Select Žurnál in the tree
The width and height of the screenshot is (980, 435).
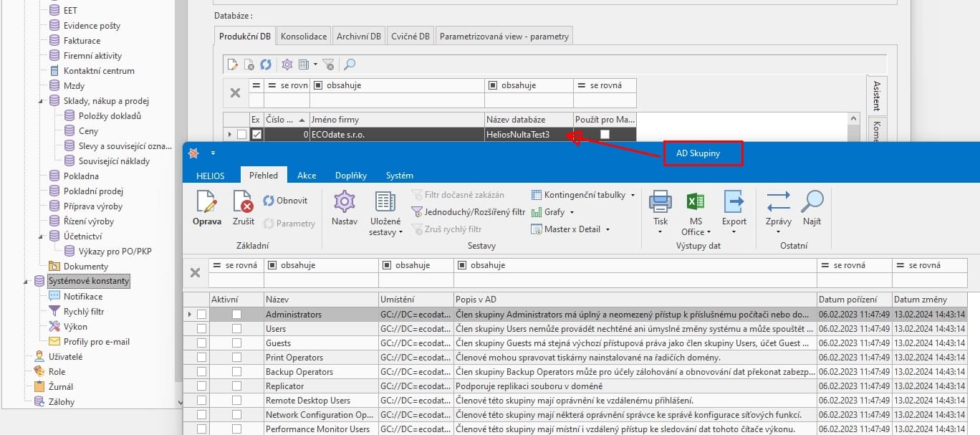click(x=61, y=386)
